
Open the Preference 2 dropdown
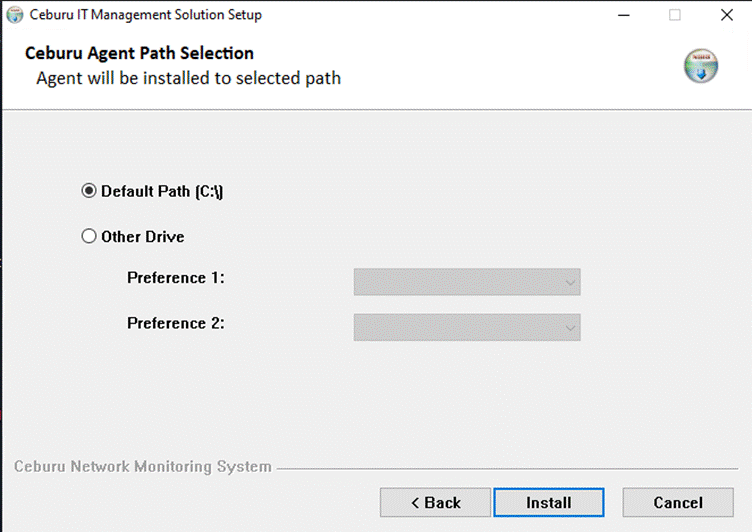[467, 327]
